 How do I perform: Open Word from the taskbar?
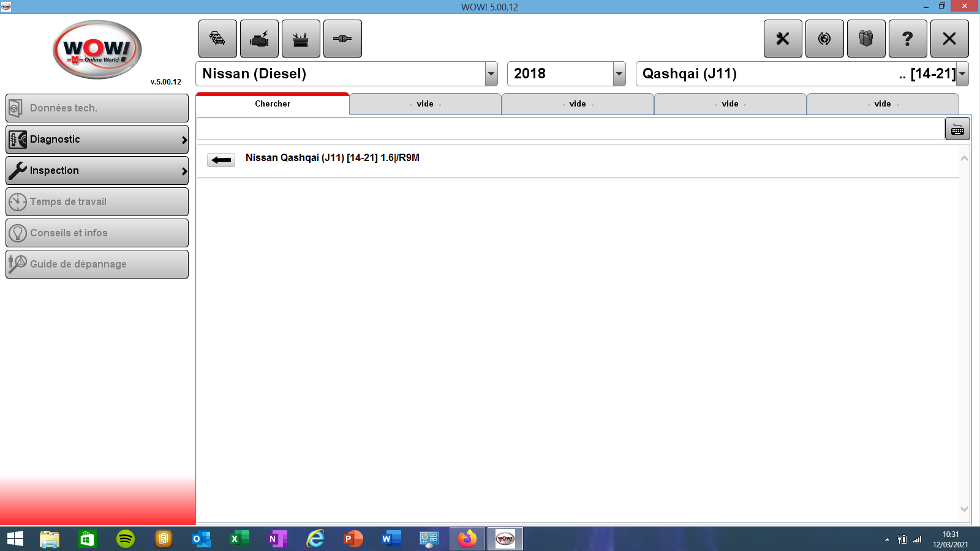tap(391, 539)
